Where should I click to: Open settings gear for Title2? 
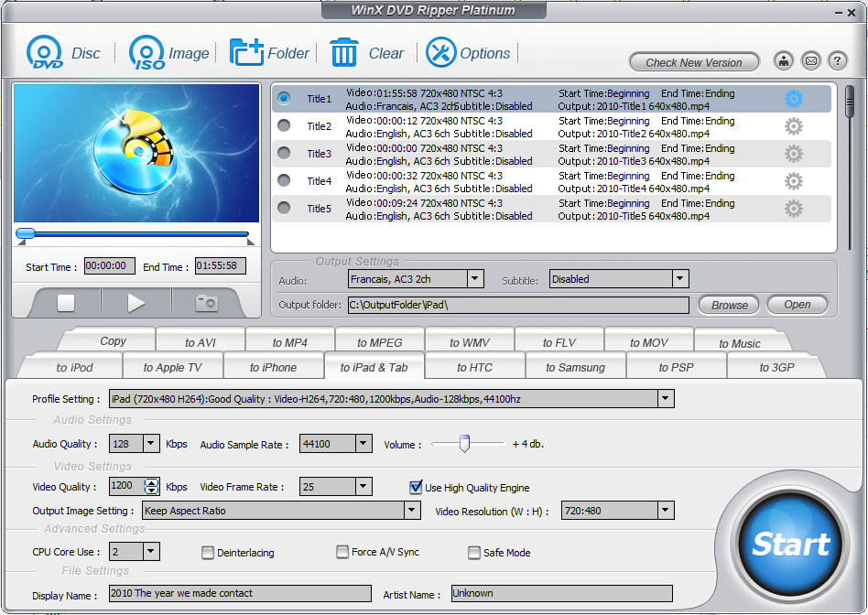click(x=793, y=127)
